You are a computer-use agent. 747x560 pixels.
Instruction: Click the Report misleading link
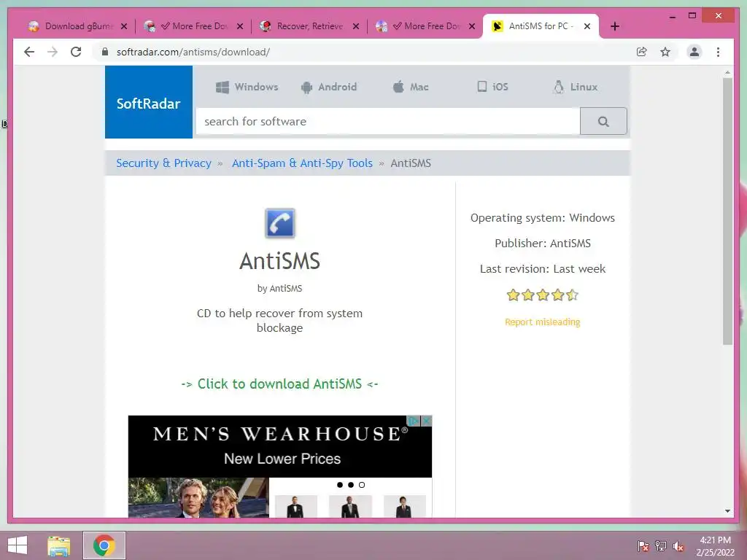pyautogui.click(x=543, y=322)
